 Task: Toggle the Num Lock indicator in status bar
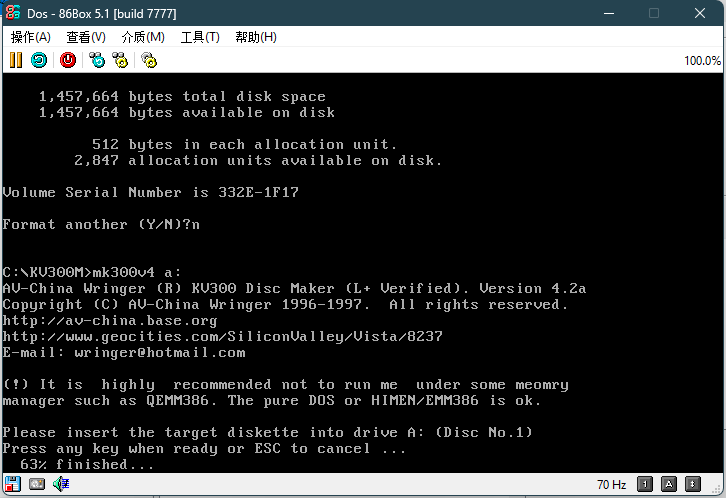647,485
